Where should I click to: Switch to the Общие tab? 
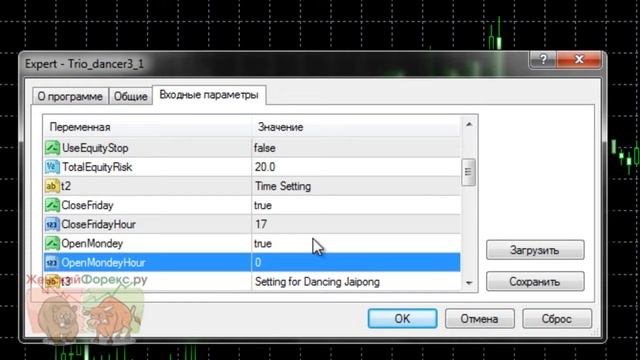click(x=130, y=96)
